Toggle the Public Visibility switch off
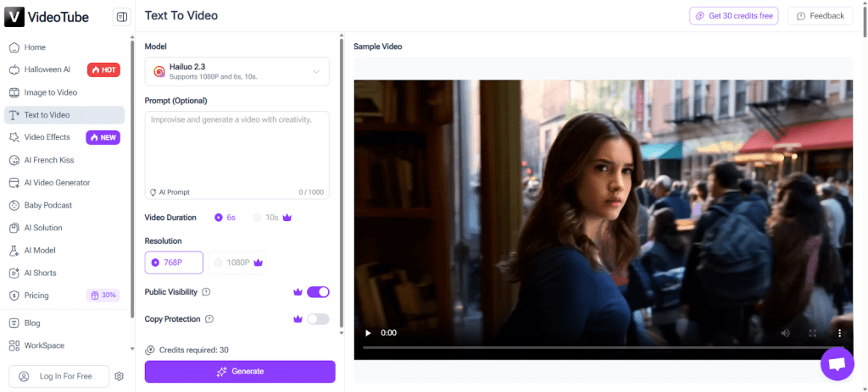Image resolution: width=868 pixels, height=392 pixels. pos(318,292)
